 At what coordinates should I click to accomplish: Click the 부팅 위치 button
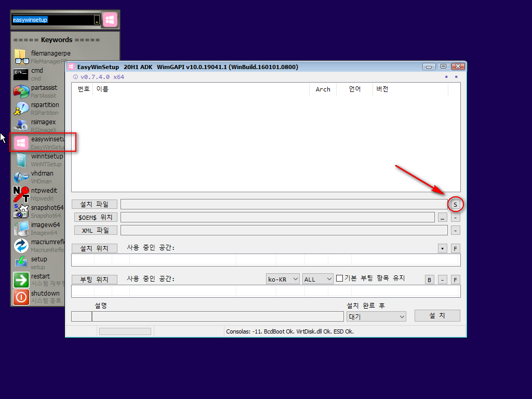click(95, 279)
